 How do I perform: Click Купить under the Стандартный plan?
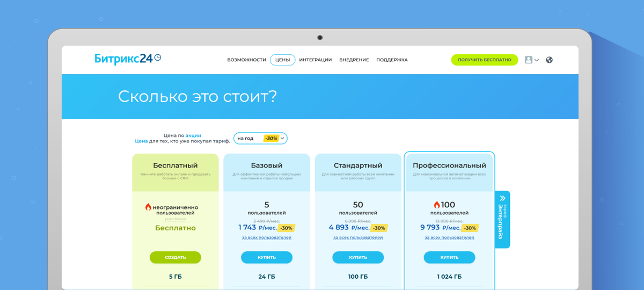[358, 257]
